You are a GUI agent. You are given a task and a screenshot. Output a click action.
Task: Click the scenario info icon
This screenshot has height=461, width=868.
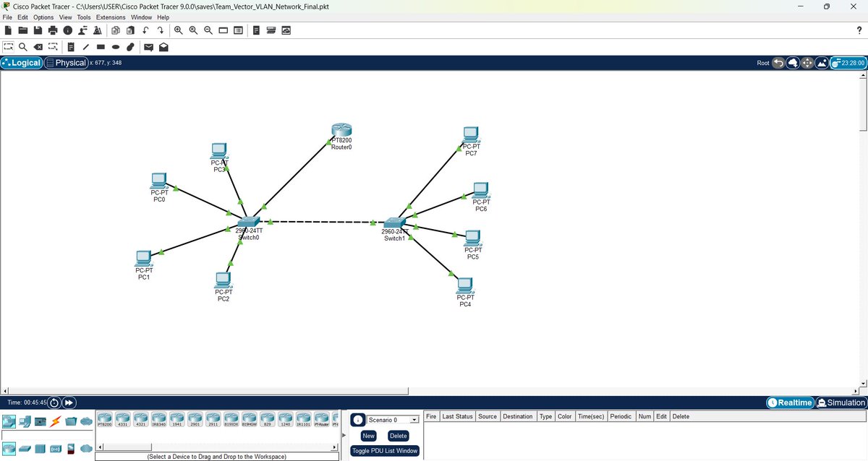pos(357,421)
